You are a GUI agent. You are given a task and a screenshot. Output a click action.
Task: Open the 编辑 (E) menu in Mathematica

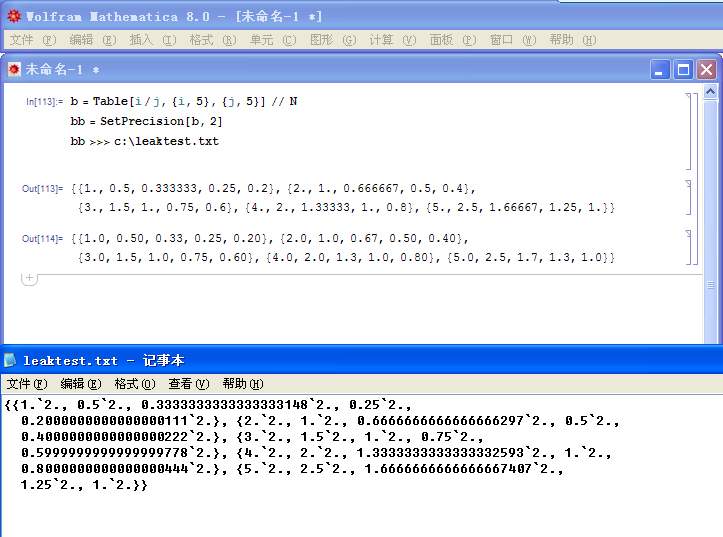coord(93,40)
